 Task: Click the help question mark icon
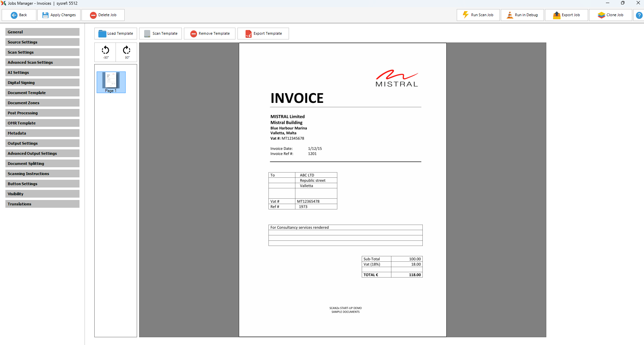[639, 15]
